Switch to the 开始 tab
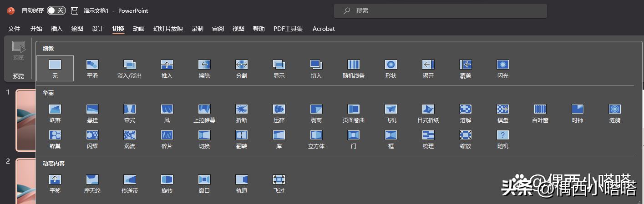 (x=36, y=29)
